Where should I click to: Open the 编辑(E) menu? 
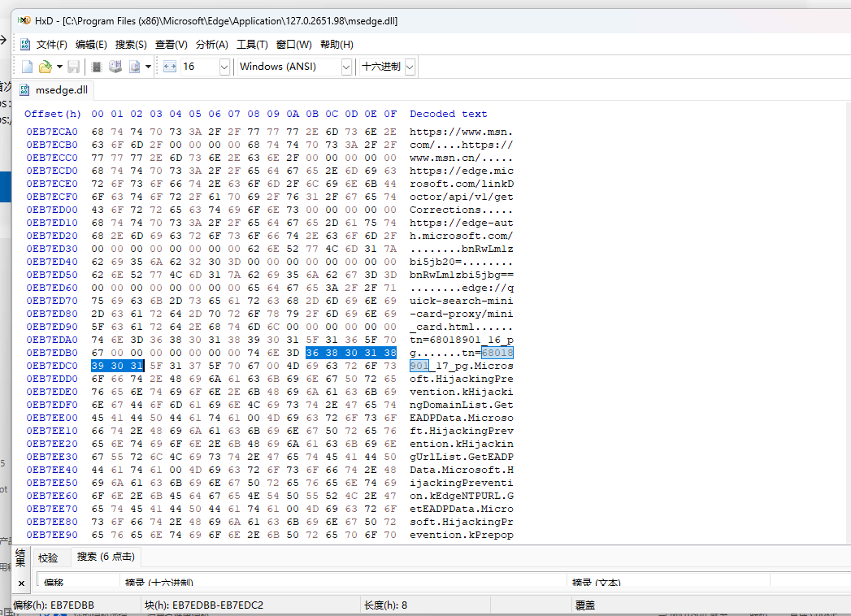[91, 45]
